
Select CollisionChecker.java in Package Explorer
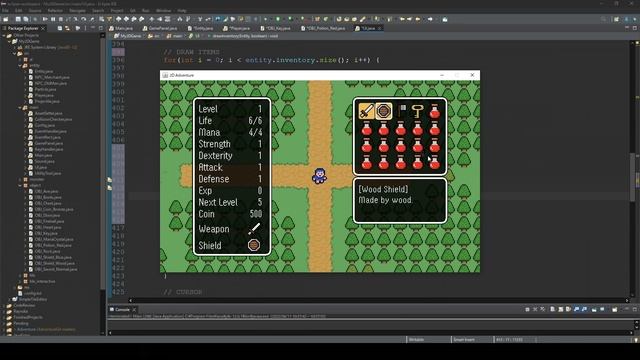(x=53, y=119)
